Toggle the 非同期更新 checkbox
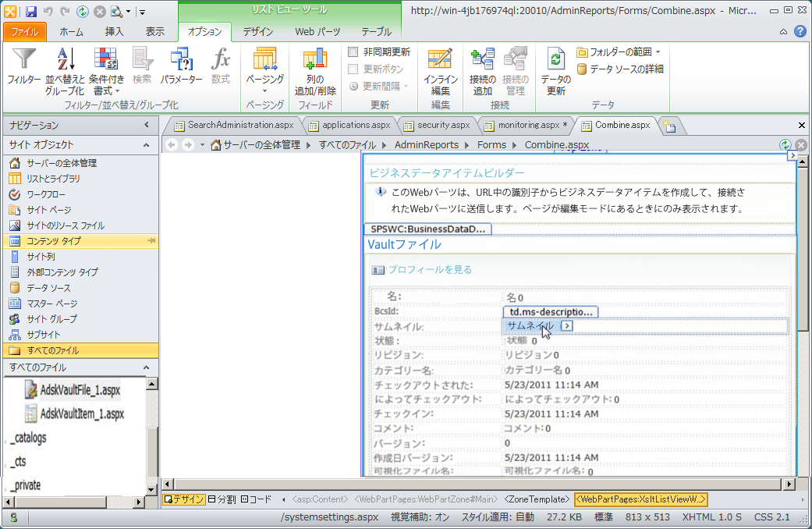Viewport: 812px width, 529px height. (353, 51)
